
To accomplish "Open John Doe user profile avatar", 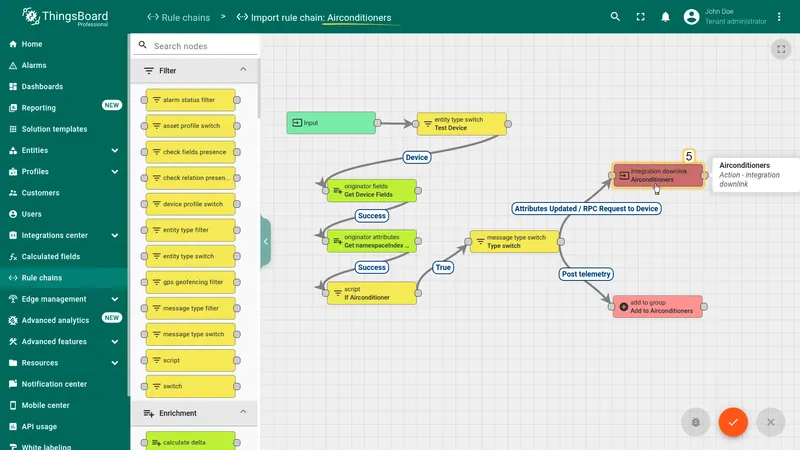I will click(x=691, y=17).
